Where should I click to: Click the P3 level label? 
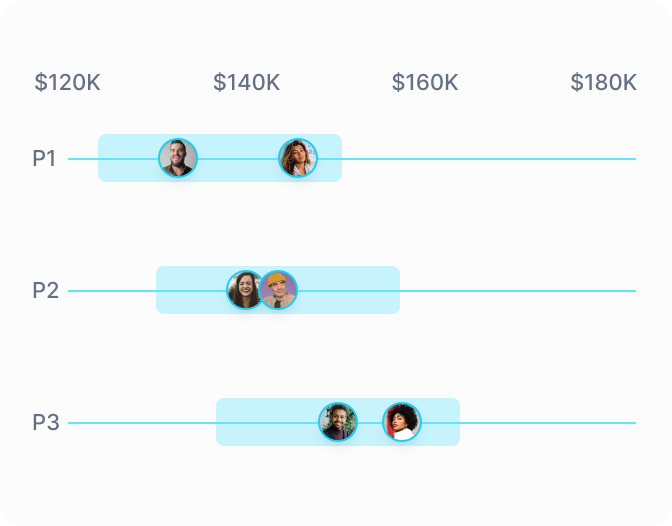point(46,422)
